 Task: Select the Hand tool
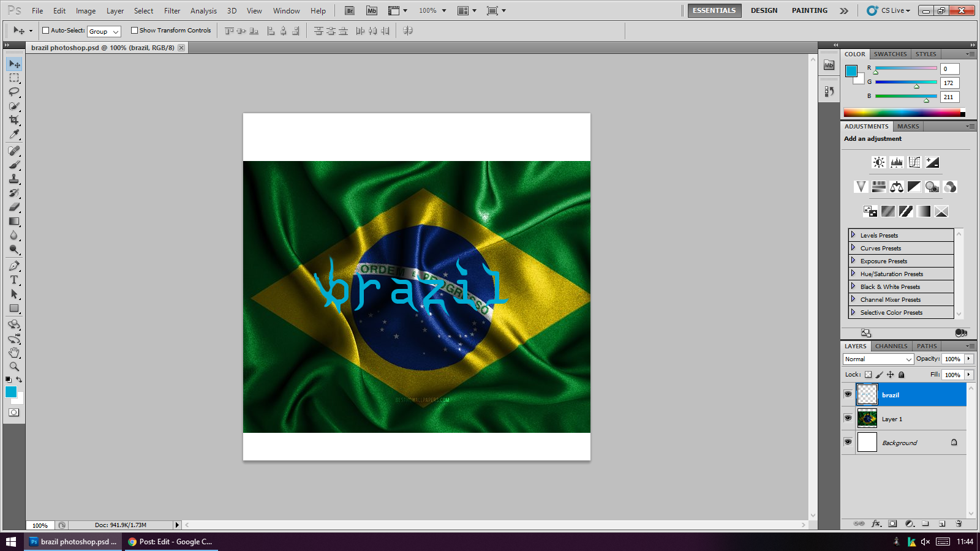14,353
